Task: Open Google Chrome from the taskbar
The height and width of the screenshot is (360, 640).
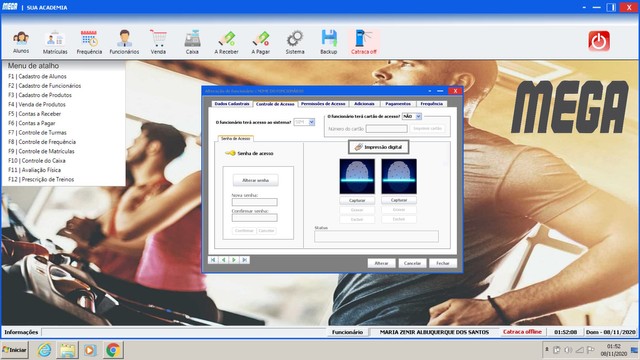Action: 113,350
